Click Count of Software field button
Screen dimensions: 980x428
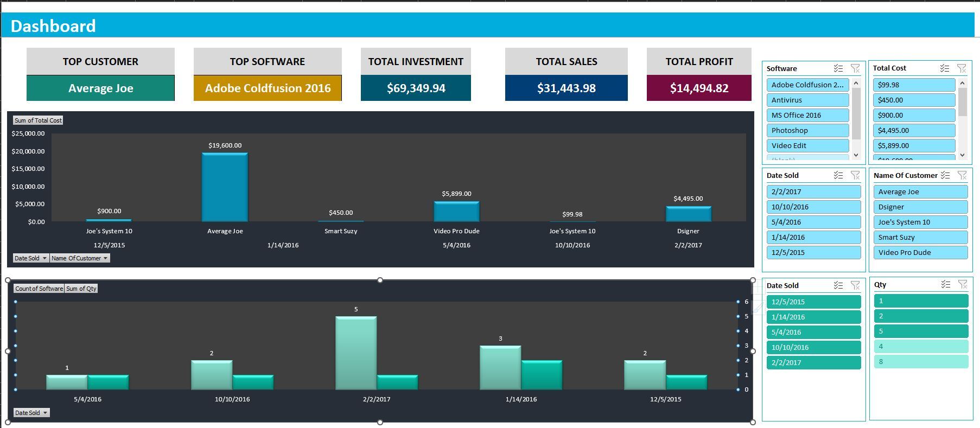click(39, 289)
